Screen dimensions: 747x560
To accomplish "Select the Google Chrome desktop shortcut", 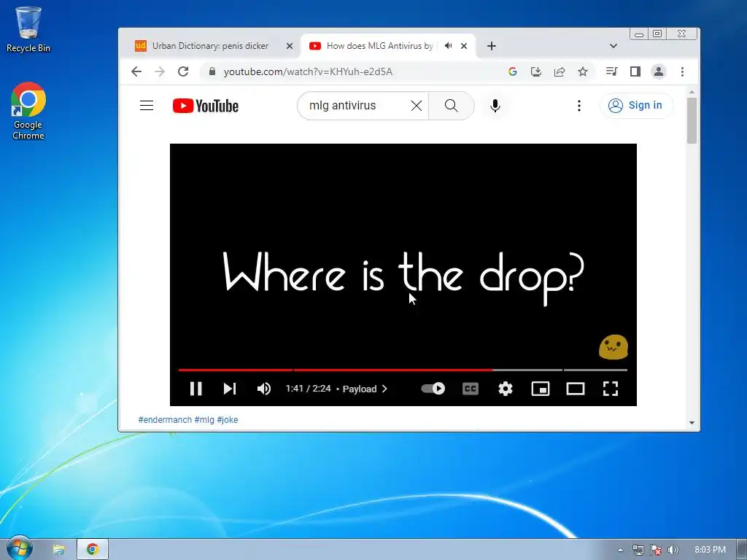I will click(28, 111).
